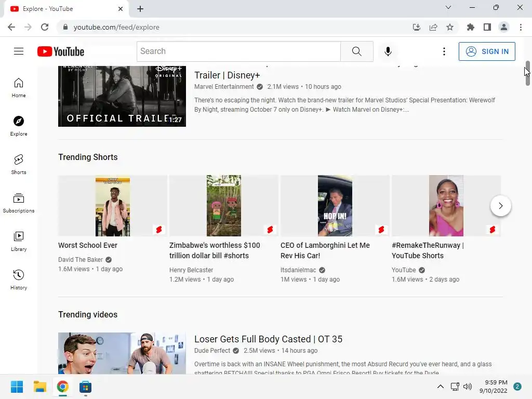Open volume control in system tray
The image size is (532, 399).
(468, 387)
